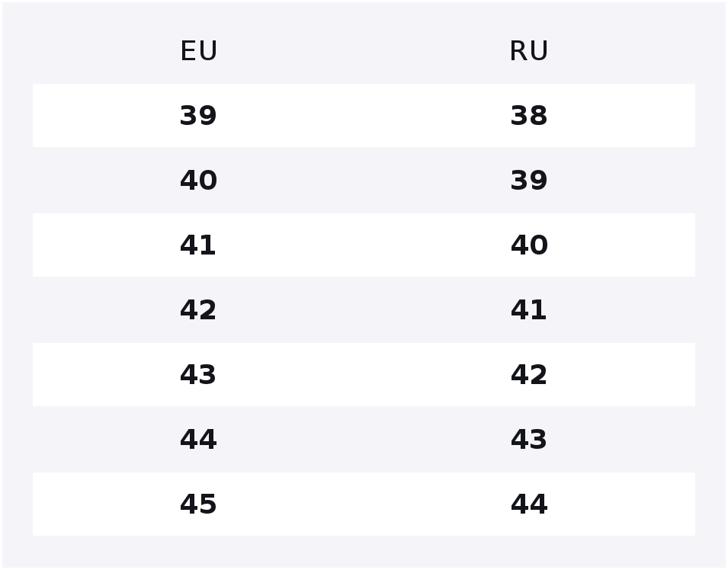The height and width of the screenshot is (570, 728).
Task: Click the row between EU 43 and RU 42
Action: click(364, 375)
